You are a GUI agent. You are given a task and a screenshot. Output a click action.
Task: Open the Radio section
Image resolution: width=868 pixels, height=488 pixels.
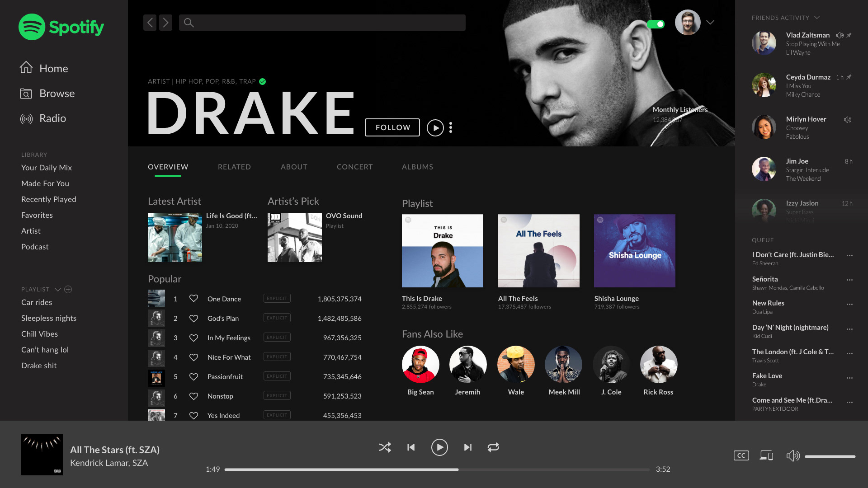(x=43, y=118)
